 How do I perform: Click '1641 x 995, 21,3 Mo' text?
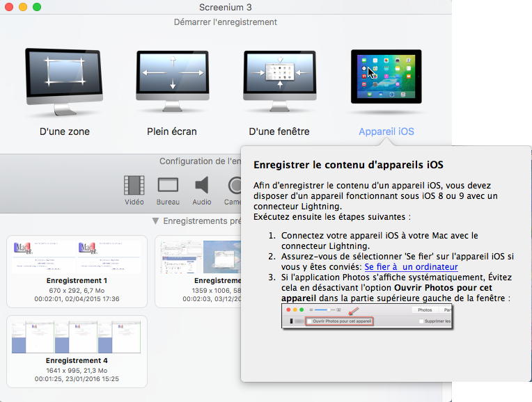(x=77, y=371)
